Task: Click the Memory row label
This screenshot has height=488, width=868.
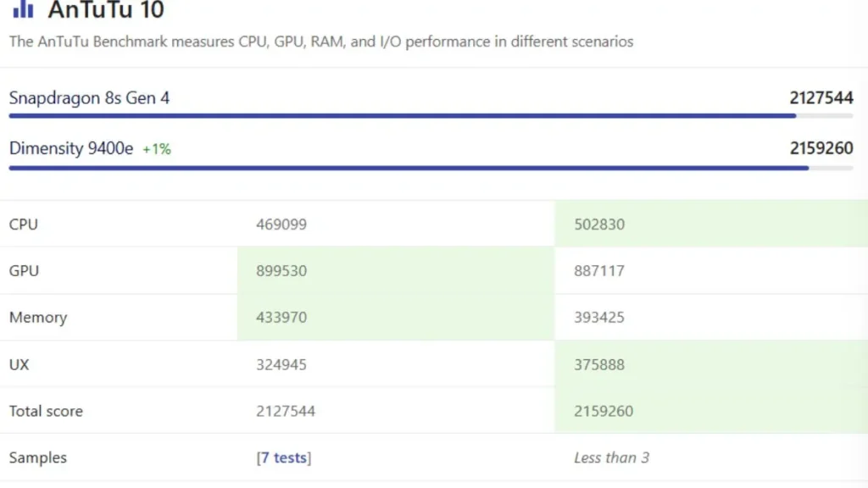Action: (x=38, y=317)
